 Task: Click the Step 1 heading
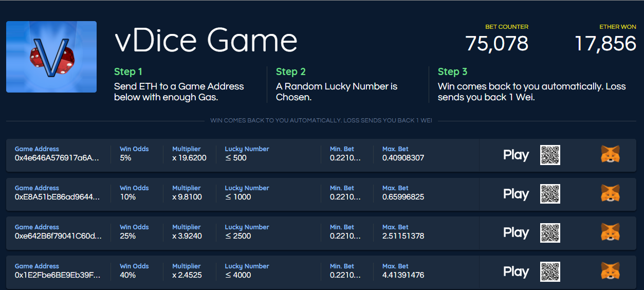128,71
